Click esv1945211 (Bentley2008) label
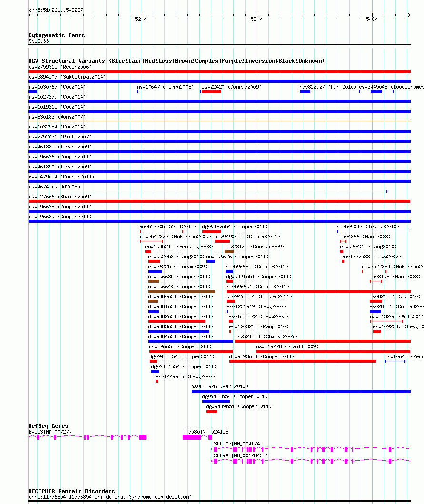This screenshot has width=424, height=504. pyautogui.click(x=179, y=247)
